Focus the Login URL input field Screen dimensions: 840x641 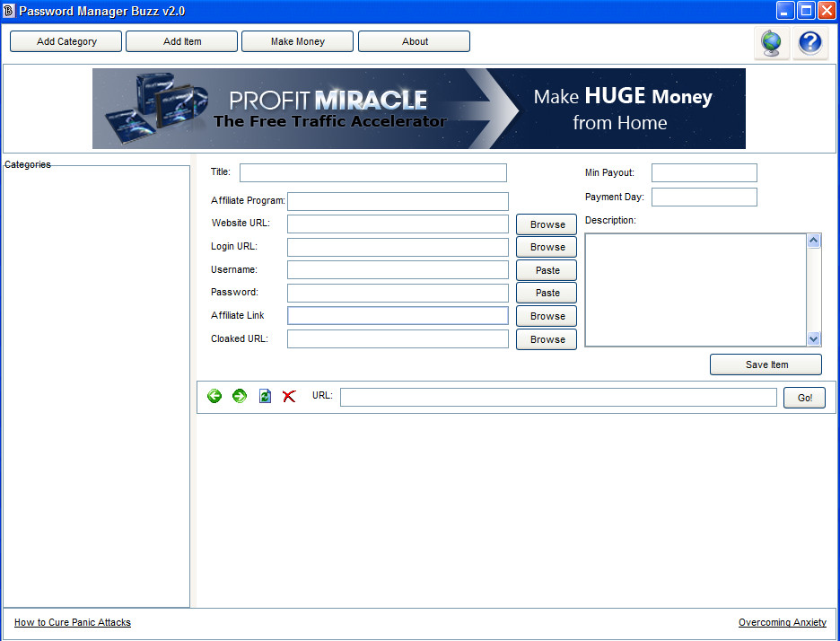pyautogui.click(x=398, y=247)
